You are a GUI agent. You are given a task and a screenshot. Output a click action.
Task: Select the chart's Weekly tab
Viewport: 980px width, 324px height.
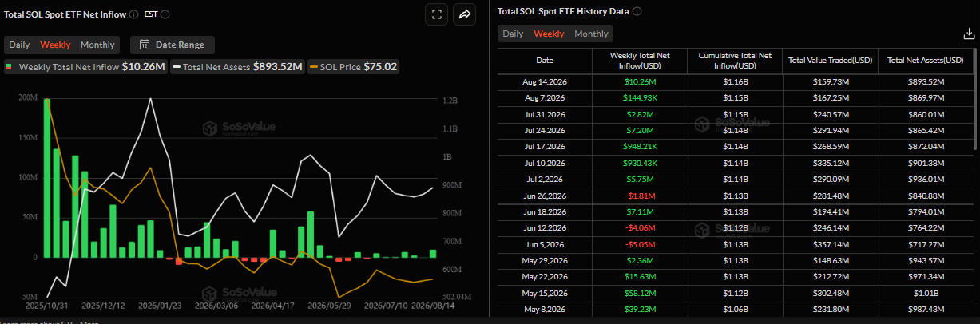coord(55,45)
